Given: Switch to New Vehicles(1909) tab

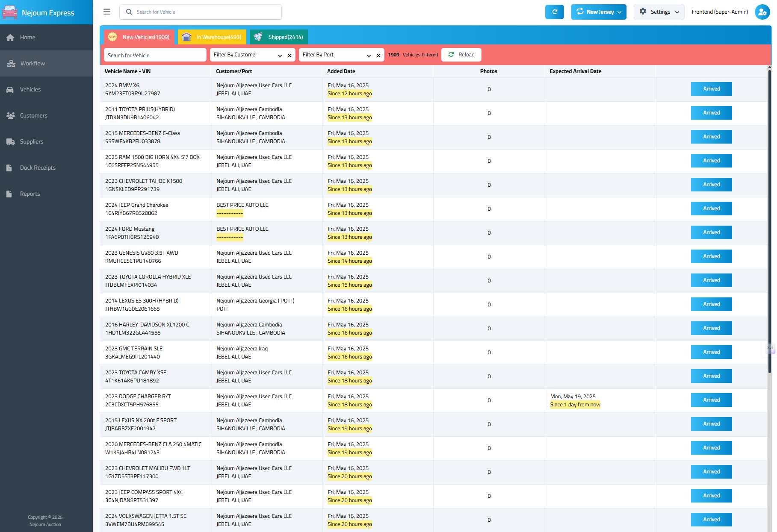Looking at the screenshot, I should point(139,37).
